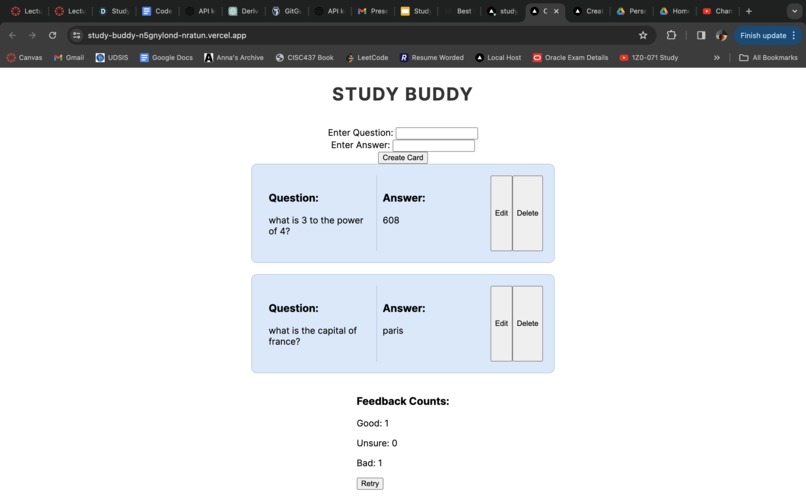The image size is (806, 504).
Task: Click the STUDY BUDDY title
Action: (x=402, y=94)
